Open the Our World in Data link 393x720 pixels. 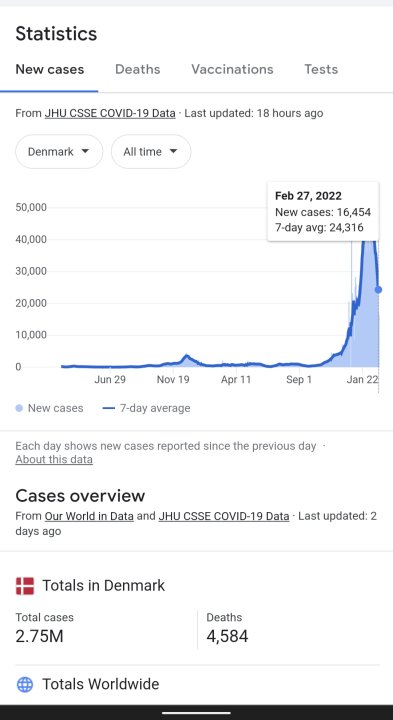pos(89,516)
